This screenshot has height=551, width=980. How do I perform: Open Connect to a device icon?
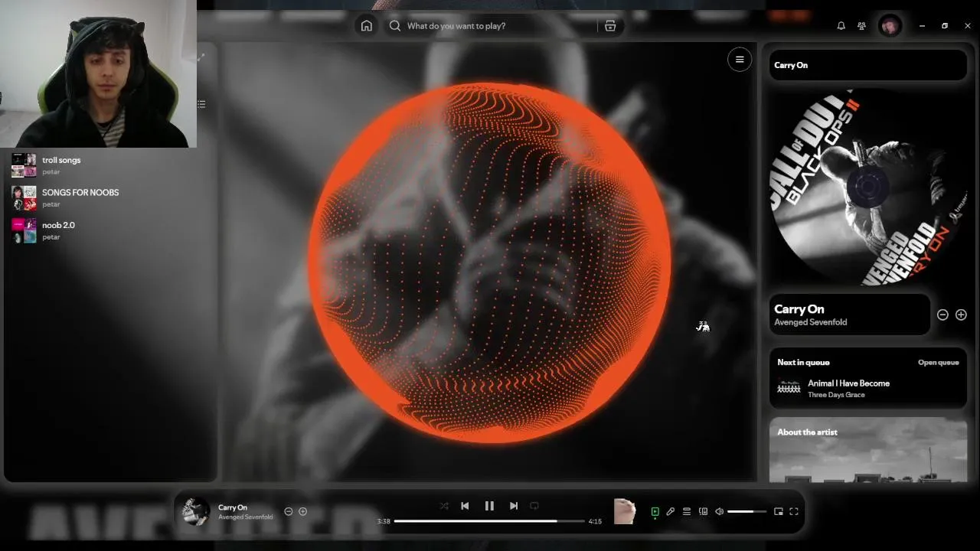click(x=703, y=512)
